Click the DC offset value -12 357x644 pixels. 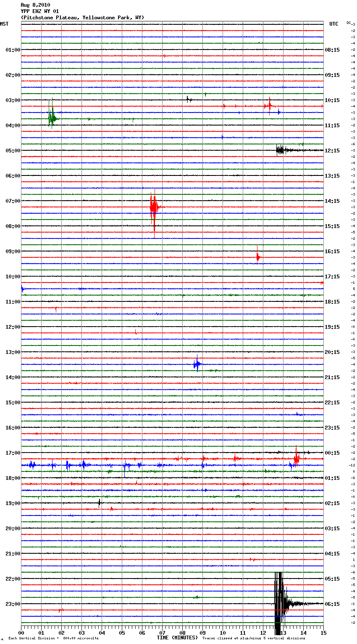click(352, 465)
